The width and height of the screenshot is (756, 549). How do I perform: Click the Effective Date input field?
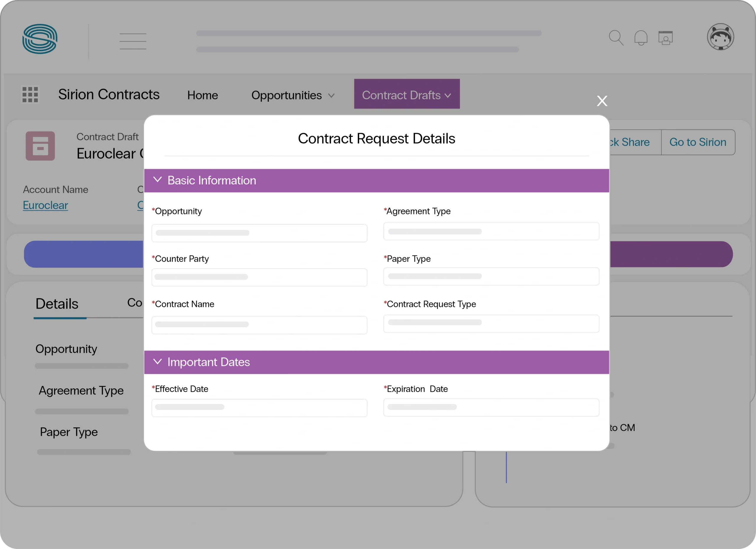coord(259,408)
